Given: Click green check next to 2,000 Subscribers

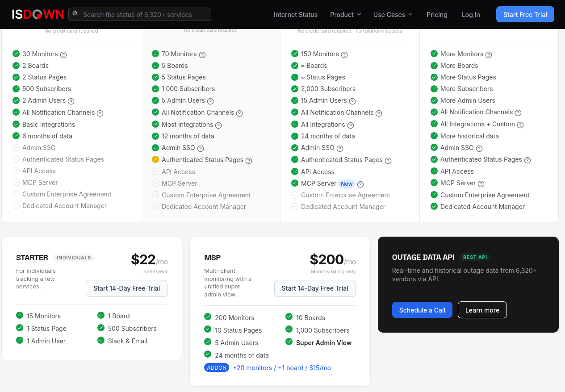Looking at the screenshot, I should [295, 88].
